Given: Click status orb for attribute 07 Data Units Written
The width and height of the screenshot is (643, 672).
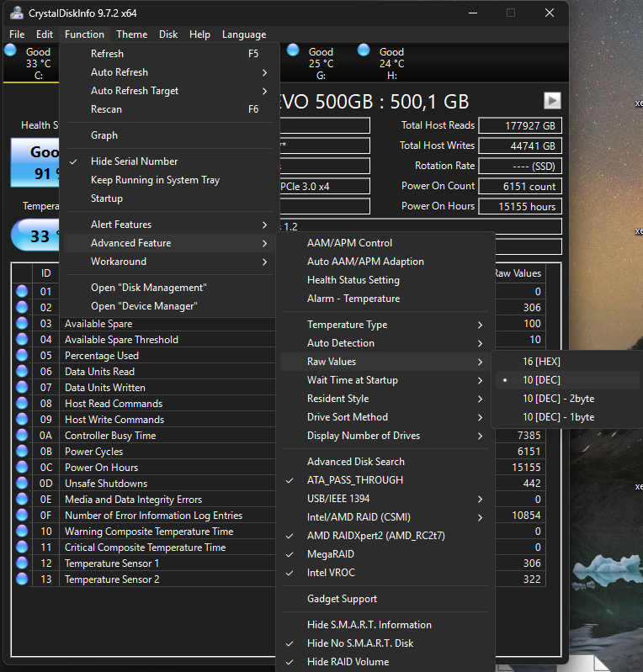Looking at the screenshot, I should 22,388.
